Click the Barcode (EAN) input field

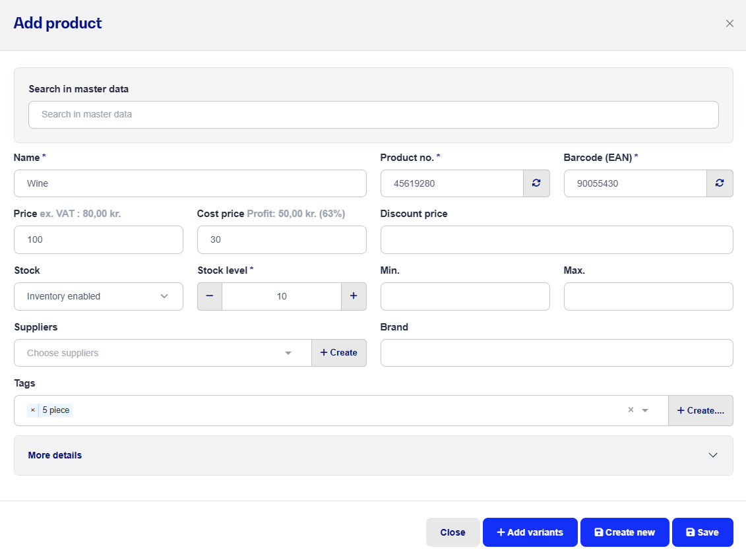pyautogui.click(x=635, y=183)
